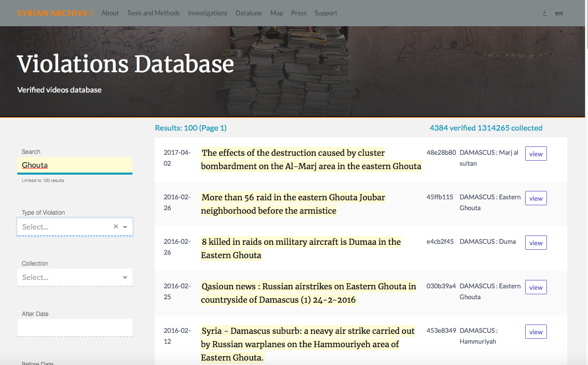Image resolution: width=588 pixels, height=365 pixels.
Task: Open the Syrian Archive home logo link
Action: point(55,13)
